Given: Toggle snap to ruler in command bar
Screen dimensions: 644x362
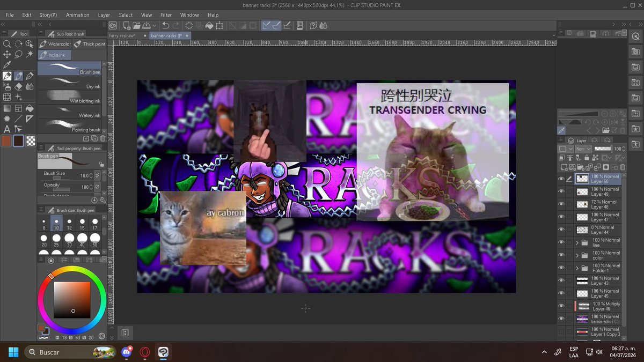Looking at the screenshot, I should click(x=266, y=25).
